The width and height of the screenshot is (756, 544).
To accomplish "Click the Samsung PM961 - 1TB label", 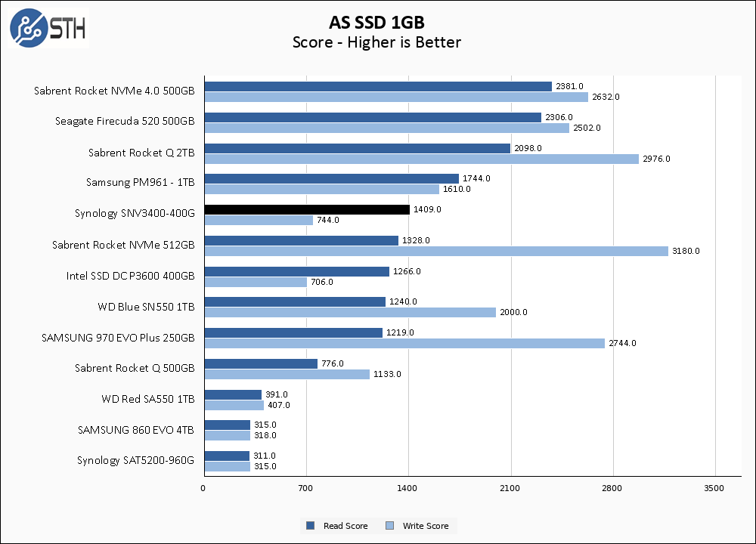I will 141,183.
